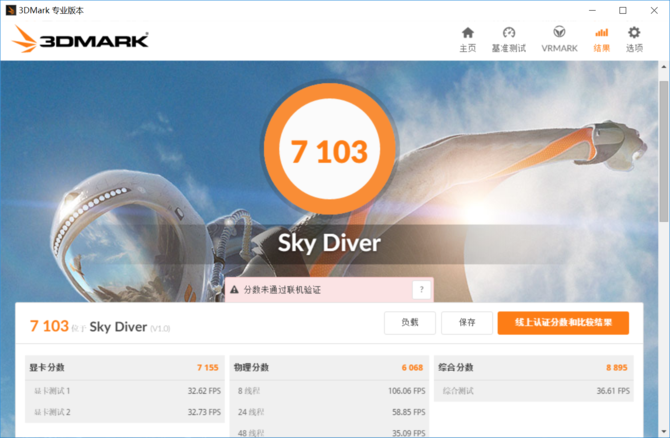Open the VRMARK section
The width and height of the screenshot is (670, 438).
pos(559,39)
